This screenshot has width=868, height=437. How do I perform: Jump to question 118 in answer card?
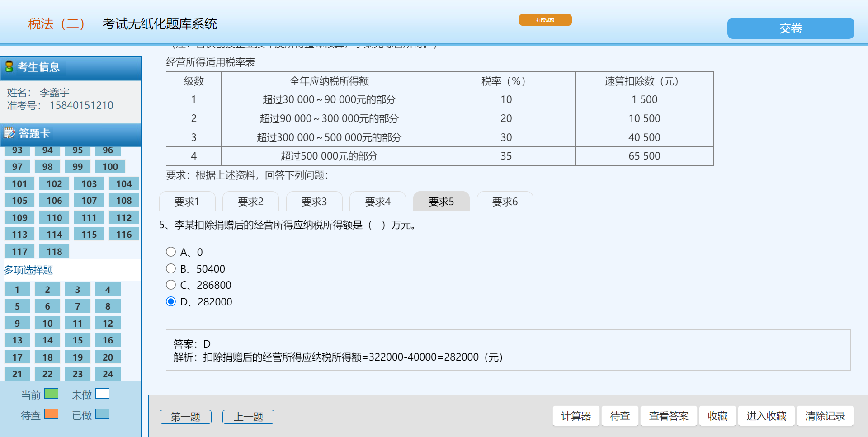(54, 251)
